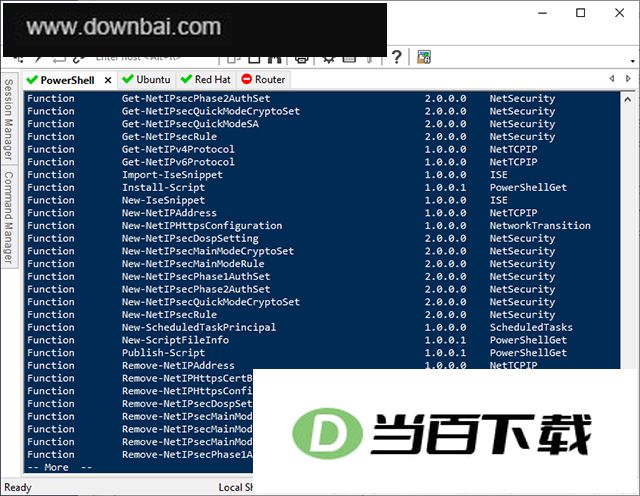Screen dimensions: 640x496
Task: Click the Print toolbar icon
Action: click(x=302, y=60)
